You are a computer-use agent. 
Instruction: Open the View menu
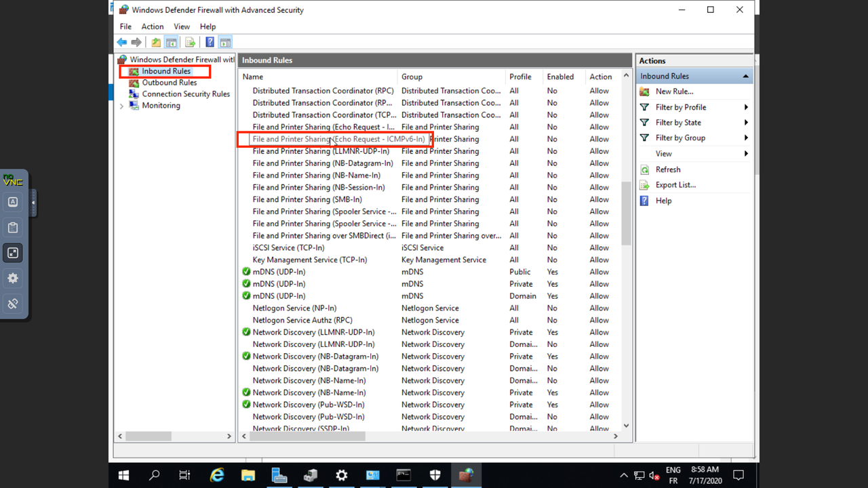[x=182, y=26]
